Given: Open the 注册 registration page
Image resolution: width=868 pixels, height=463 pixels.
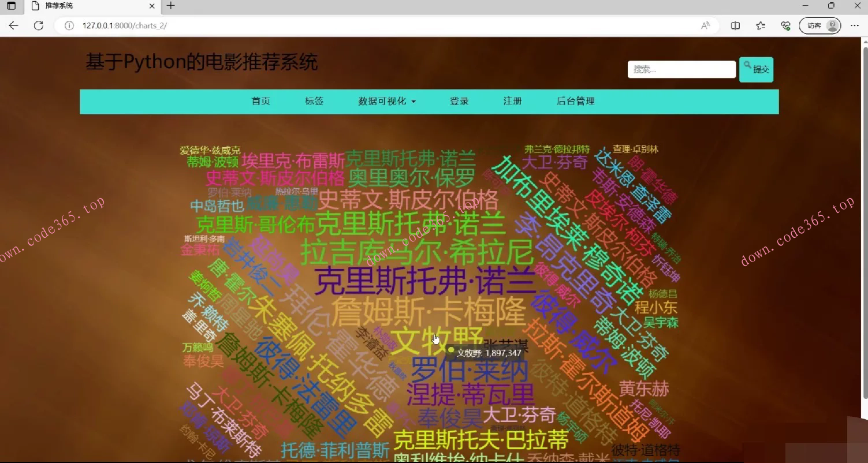Looking at the screenshot, I should pos(512,101).
